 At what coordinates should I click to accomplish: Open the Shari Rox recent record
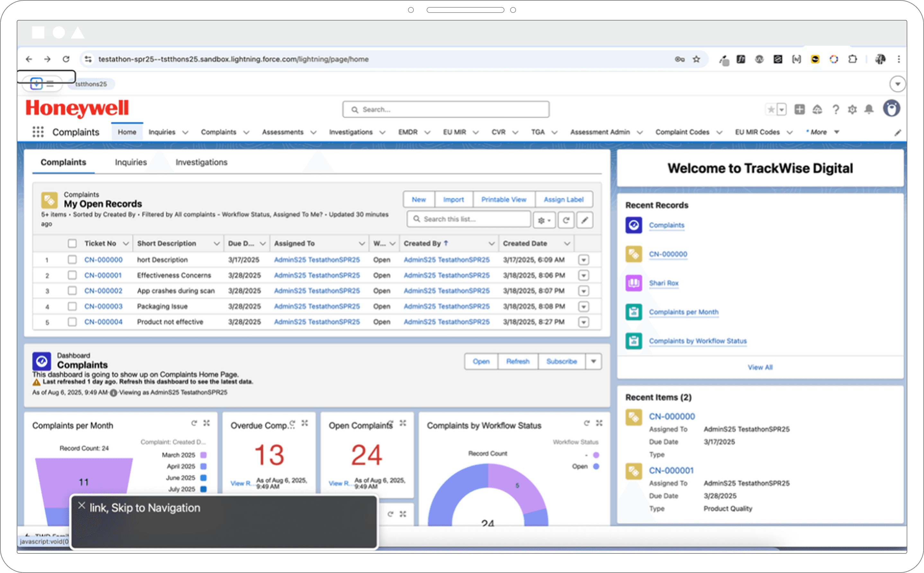click(664, 283)
